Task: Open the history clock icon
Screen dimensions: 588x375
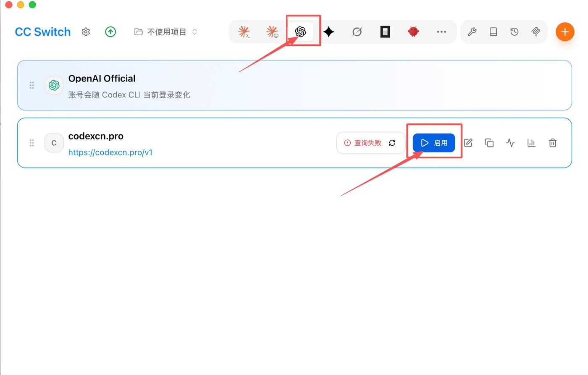Action: [514, 32]
